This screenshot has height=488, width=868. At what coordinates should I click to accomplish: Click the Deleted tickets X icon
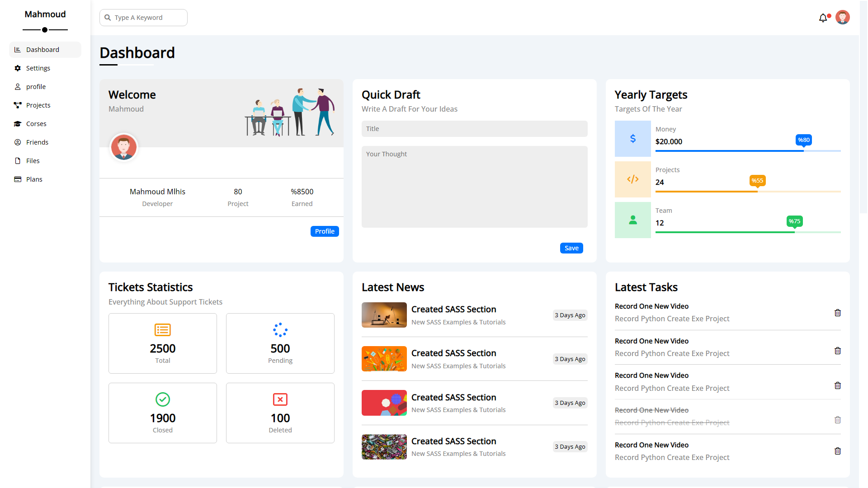tap(280, 399)
